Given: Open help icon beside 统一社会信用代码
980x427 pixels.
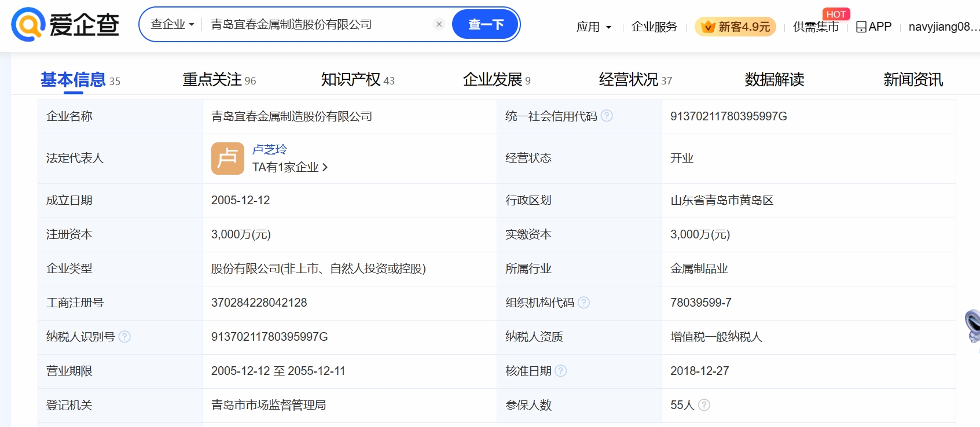Looking at the screenshot, I should (x=607, y=116).
